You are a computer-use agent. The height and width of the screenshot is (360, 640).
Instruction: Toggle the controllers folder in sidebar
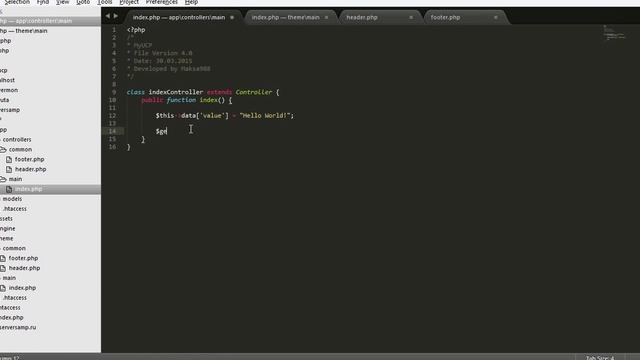[x=17, y=140]
